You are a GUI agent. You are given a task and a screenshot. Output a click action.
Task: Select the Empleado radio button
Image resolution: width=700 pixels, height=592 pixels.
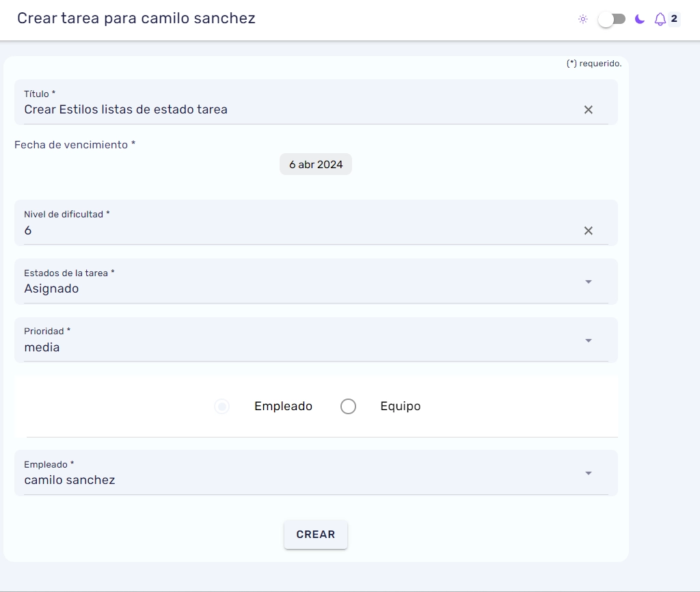point(222,406)
